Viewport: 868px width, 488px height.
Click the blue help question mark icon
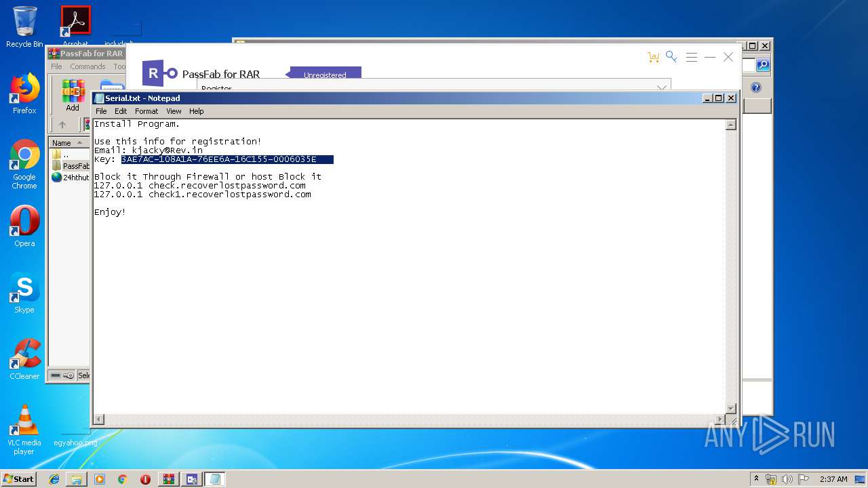pos(756,87)
